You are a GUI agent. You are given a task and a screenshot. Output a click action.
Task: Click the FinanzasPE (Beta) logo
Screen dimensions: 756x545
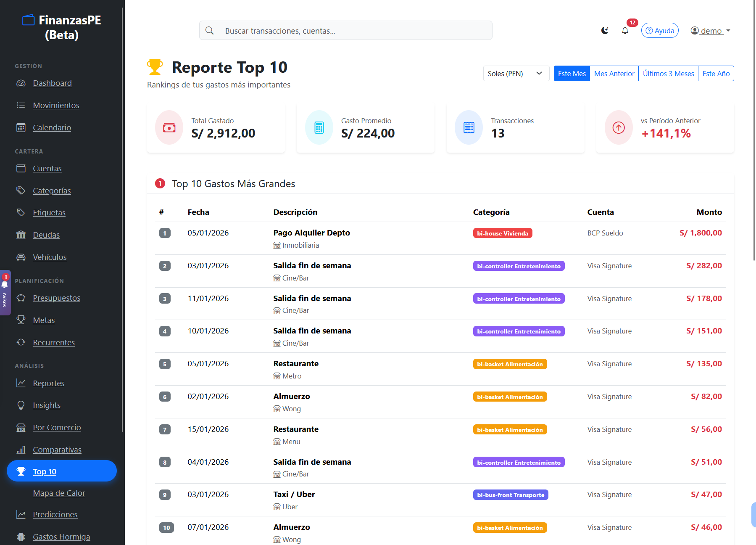pyautogui.click(x=62, y=27)
